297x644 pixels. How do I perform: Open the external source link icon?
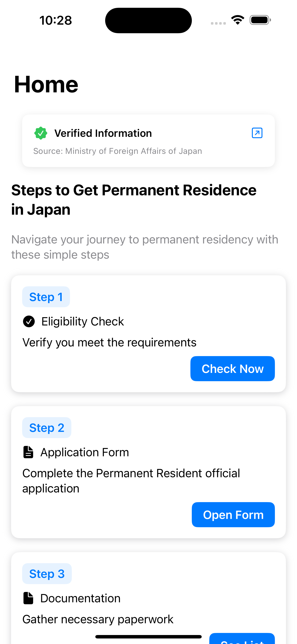pyautogui.click(x=257, y=133)
